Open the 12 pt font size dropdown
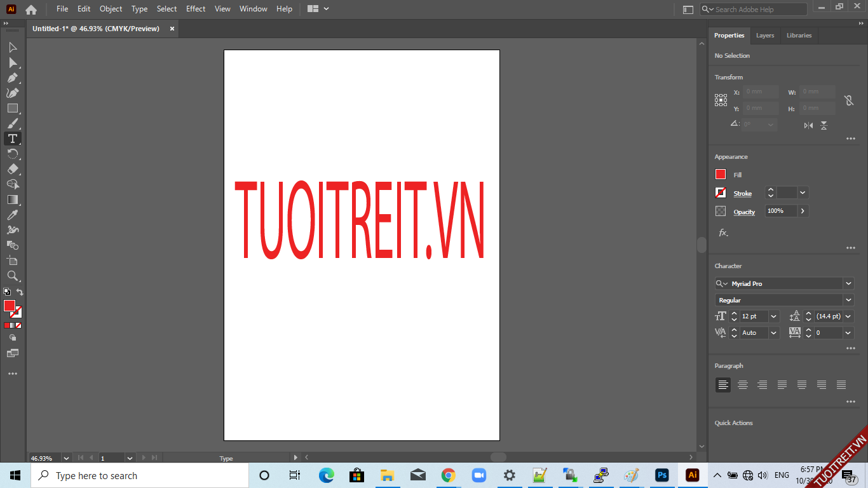 773,316
